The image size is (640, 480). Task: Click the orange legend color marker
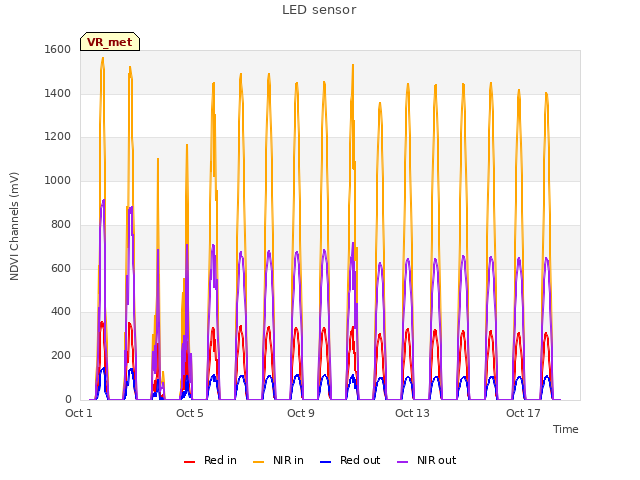[x=258, y=462]
